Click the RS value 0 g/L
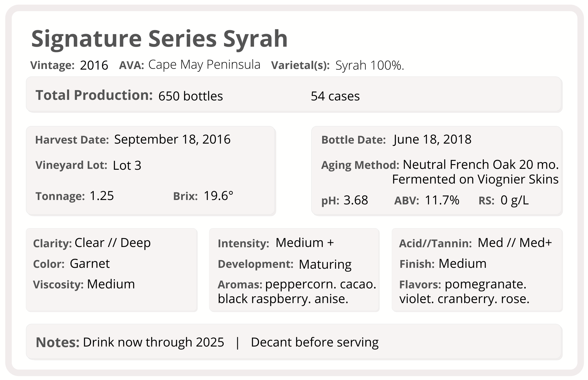This screenshot has height=380, width=588. coord(514,200)
